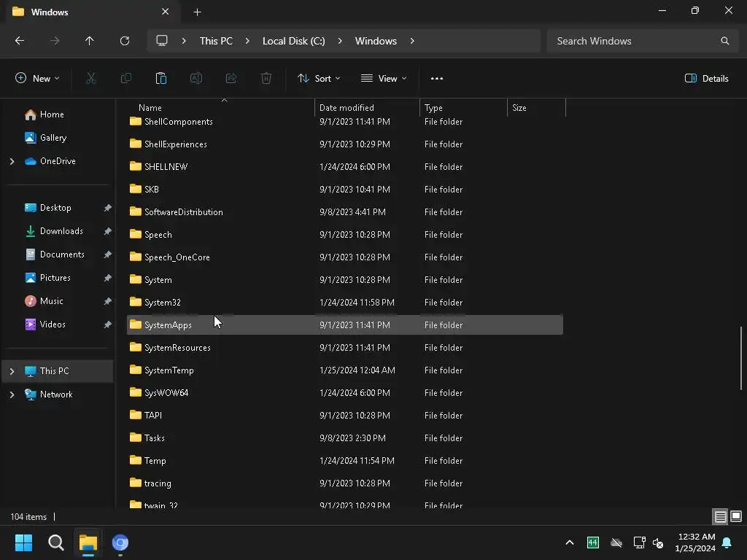The width and height of the screenshot is (747, 560).
Task: Expand This PC tree node
Action: click(12, 371)
